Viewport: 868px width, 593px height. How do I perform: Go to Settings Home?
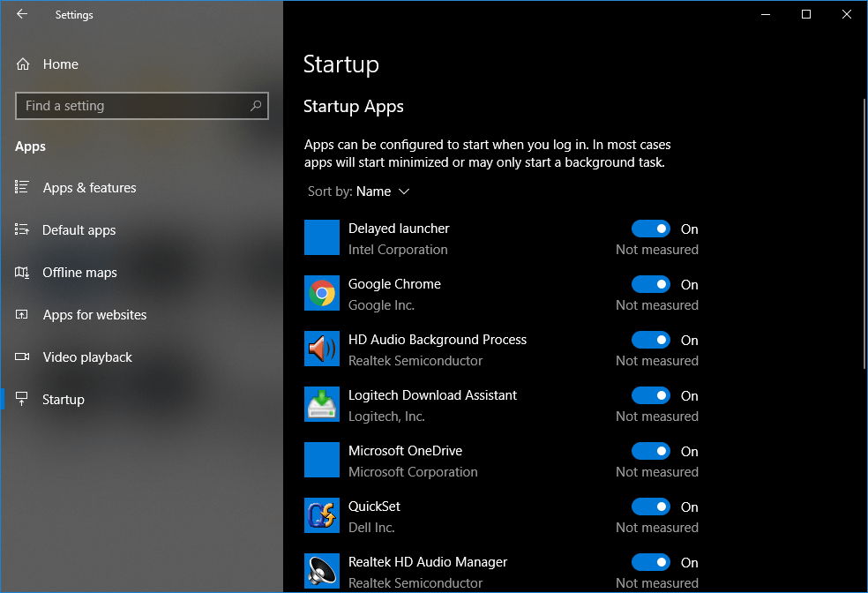[x=60, y=64]
